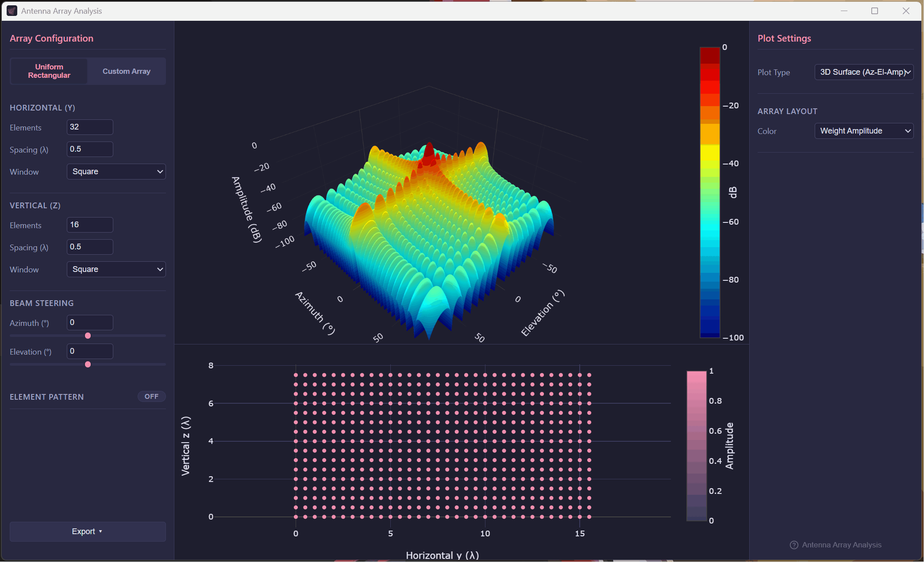Viewport: 924px width, 562px height.
Task: Click the 'BEAM STEERING' section label
Action: click(x=42, y=303)
